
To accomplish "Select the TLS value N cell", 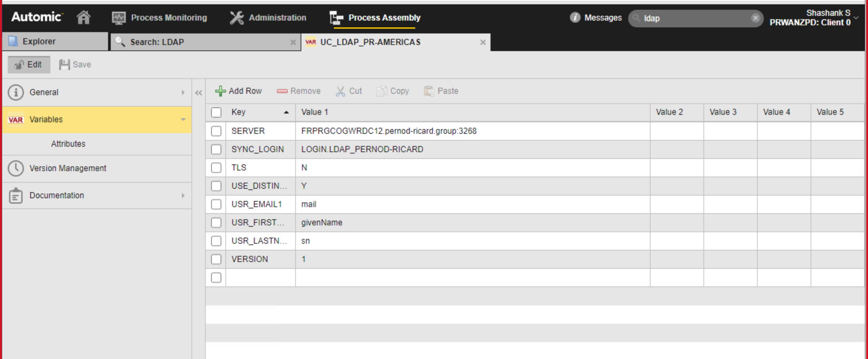I will point(472,168).
